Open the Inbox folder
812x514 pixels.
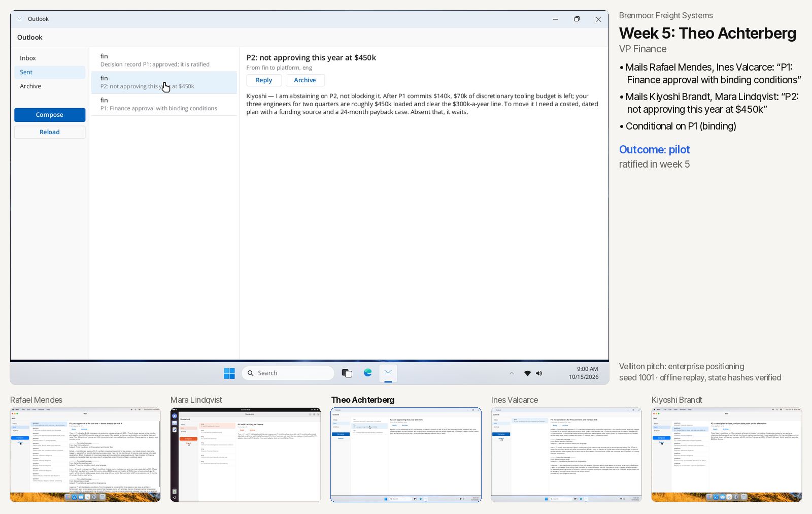click(50, 58)
